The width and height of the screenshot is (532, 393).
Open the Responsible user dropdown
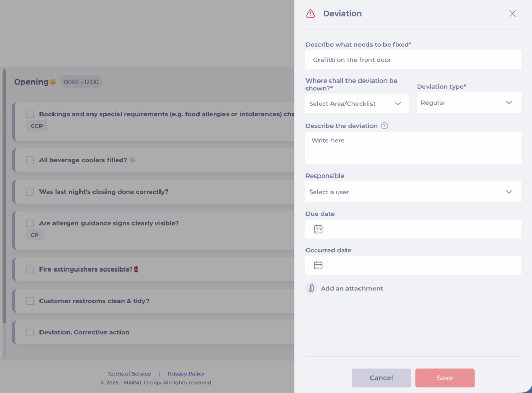(413, 192)
